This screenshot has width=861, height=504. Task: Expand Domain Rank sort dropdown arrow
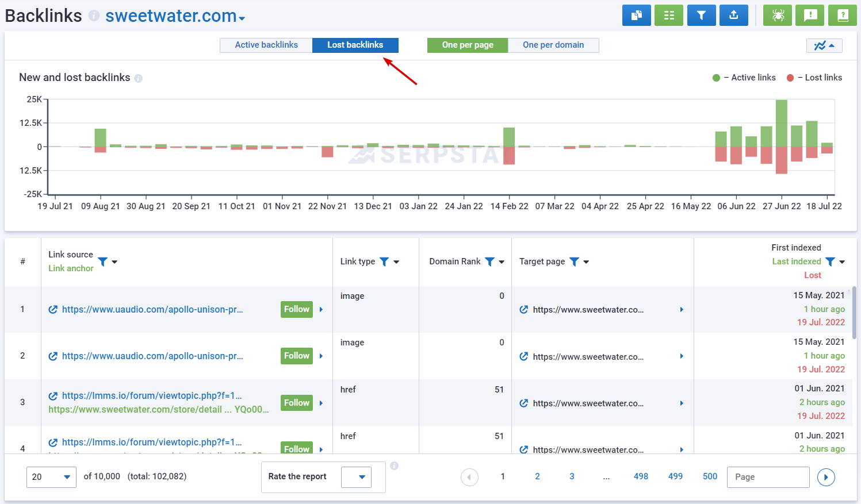coord(502,262)
